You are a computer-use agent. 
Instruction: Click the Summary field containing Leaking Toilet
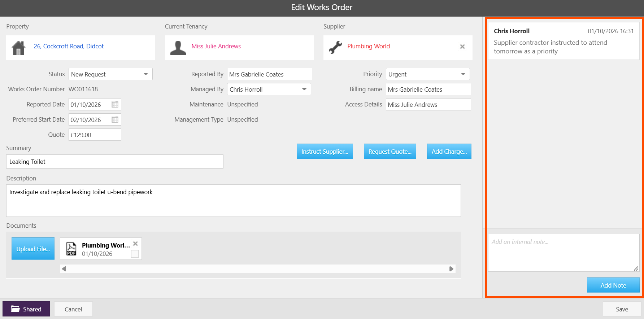point(115,162)
